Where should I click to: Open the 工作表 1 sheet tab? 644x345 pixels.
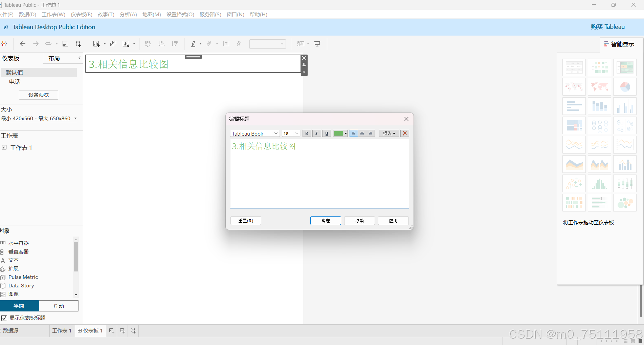[x=62, y=331]
